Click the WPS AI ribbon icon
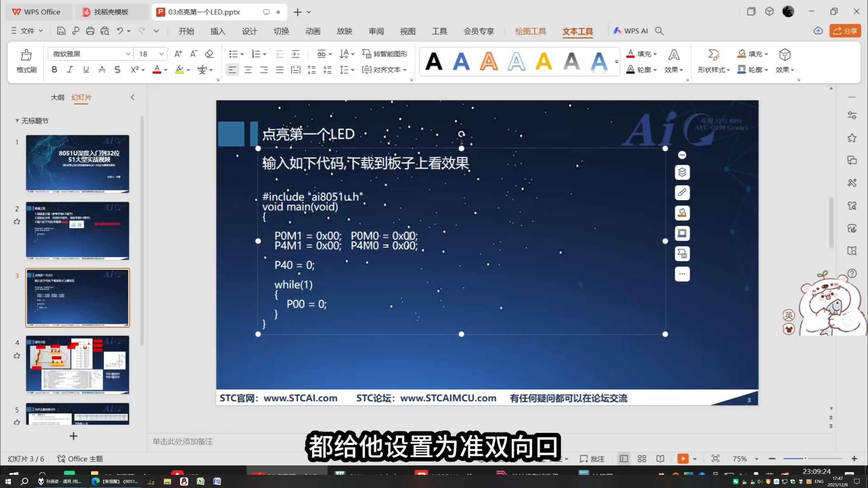Viewport: 868px width, 488px height. (631, 31)
